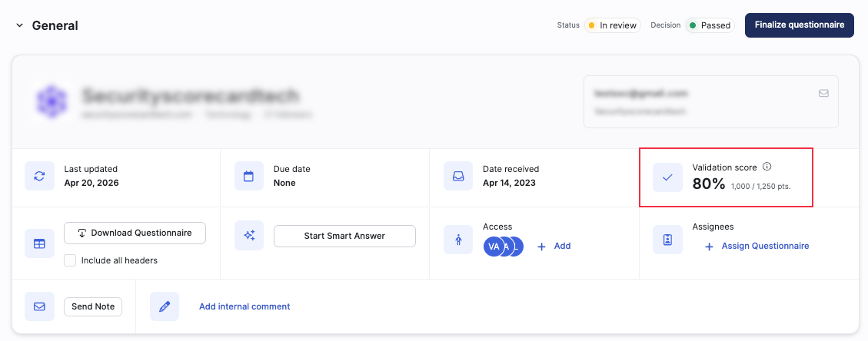Viewport: 868px width, 341px height.
Task: Click the Assign Questionnaire link
Action: coord(757,246)
